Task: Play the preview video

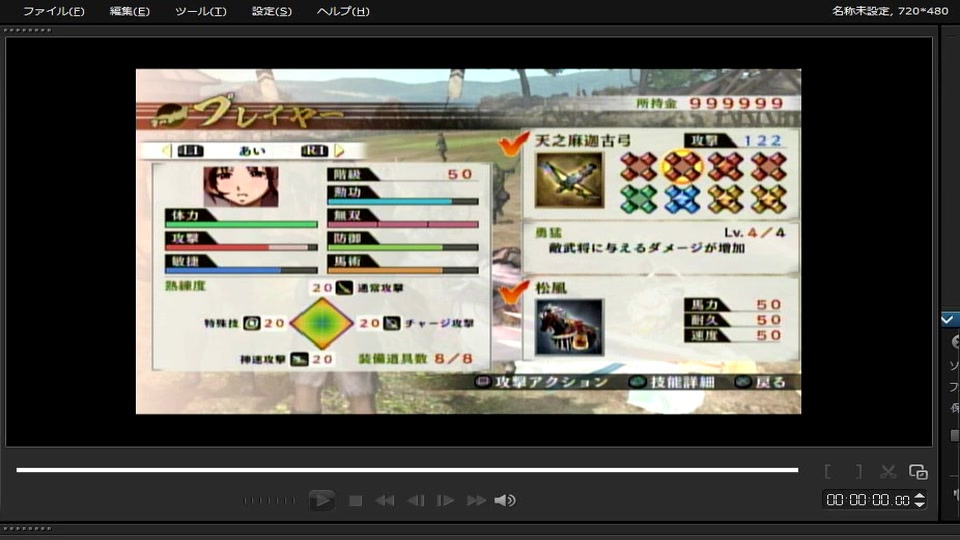Action: [321, 500]
